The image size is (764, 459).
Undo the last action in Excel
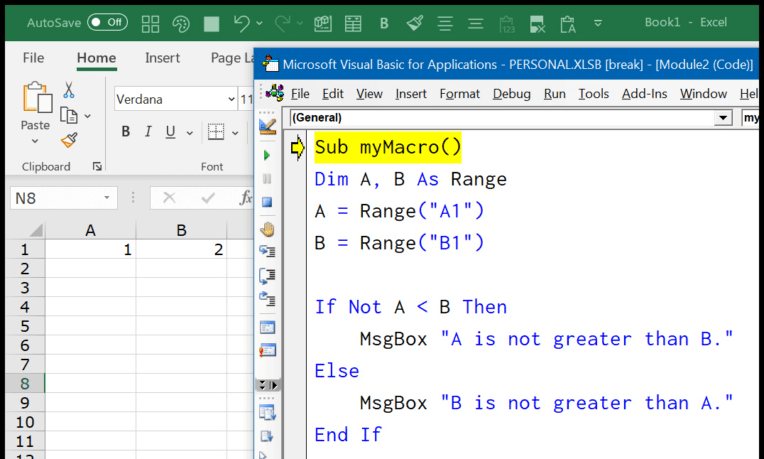click(242, 23)
